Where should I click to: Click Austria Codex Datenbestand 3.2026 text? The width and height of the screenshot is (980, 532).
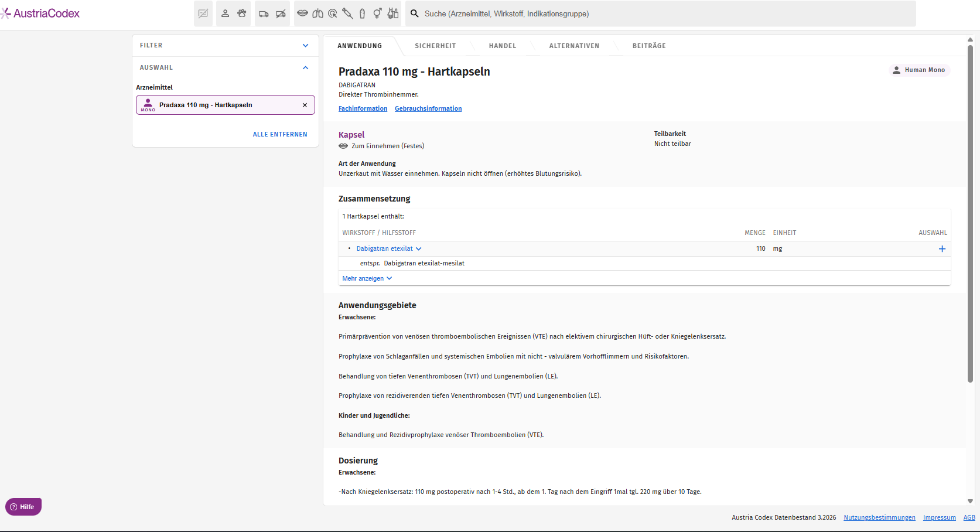[x=784, y=517]
